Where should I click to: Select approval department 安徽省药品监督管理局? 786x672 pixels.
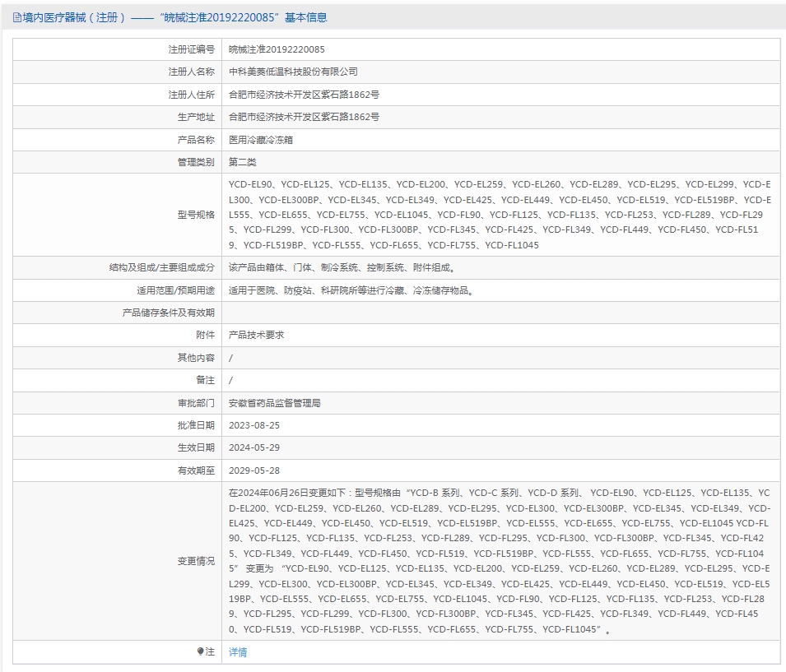pyautogui.click(x=275, y=403)
